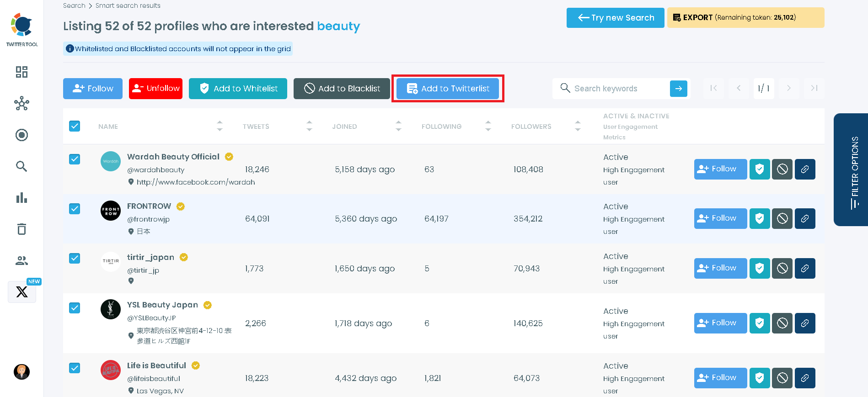This screenshot has width=868, height=397.
Task: Open link icon for Life is Beautiful
Action: point(805,378)
